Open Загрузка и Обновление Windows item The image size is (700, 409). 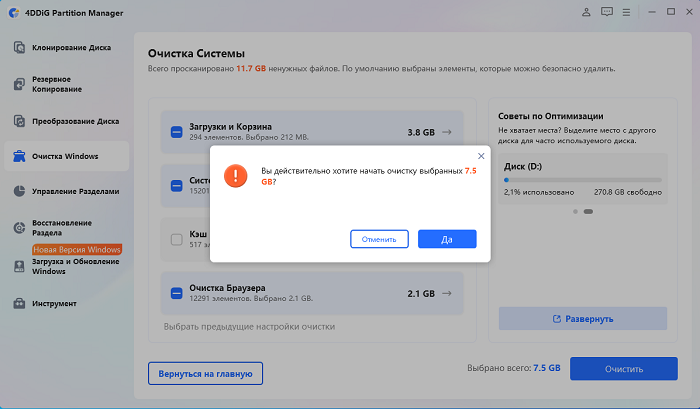pos(67,267)
